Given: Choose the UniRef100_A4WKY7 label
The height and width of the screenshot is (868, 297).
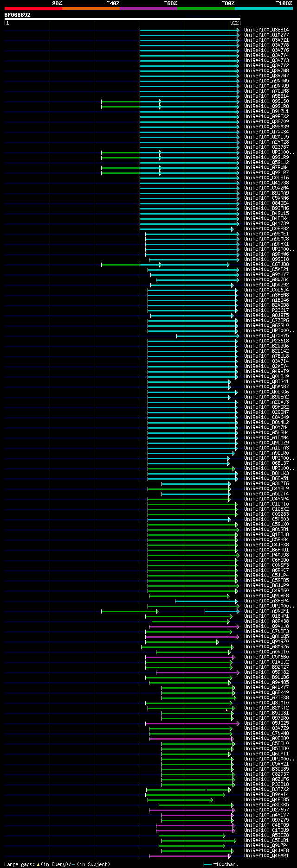Looking at the screenshot, I should tap(266, 688).
